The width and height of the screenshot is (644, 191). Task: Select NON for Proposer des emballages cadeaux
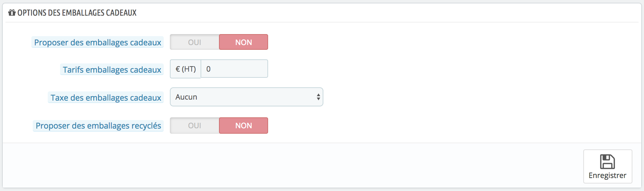point(244,42)
